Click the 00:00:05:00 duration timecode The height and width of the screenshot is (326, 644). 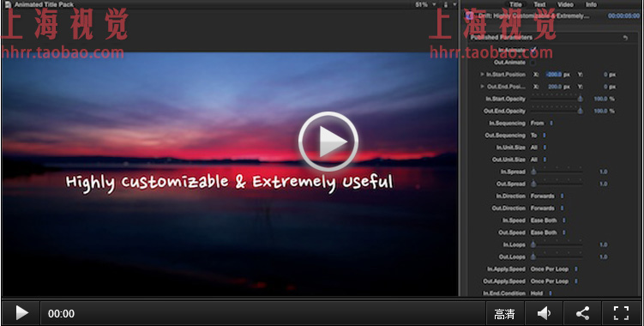[x=624, y=16]
